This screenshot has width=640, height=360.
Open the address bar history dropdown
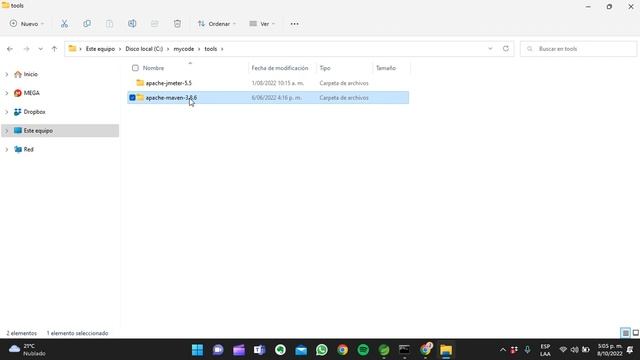[490, 49]
